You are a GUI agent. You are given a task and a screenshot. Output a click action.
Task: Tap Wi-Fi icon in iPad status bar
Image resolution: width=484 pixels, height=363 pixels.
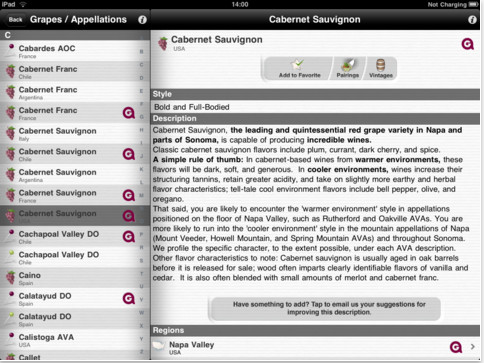pos(23,4)
